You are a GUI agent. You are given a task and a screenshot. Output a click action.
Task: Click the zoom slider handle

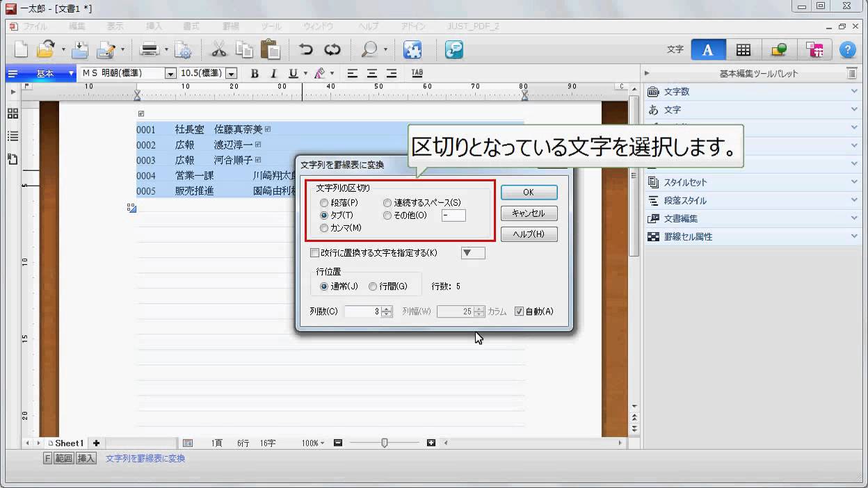[385, 443]
